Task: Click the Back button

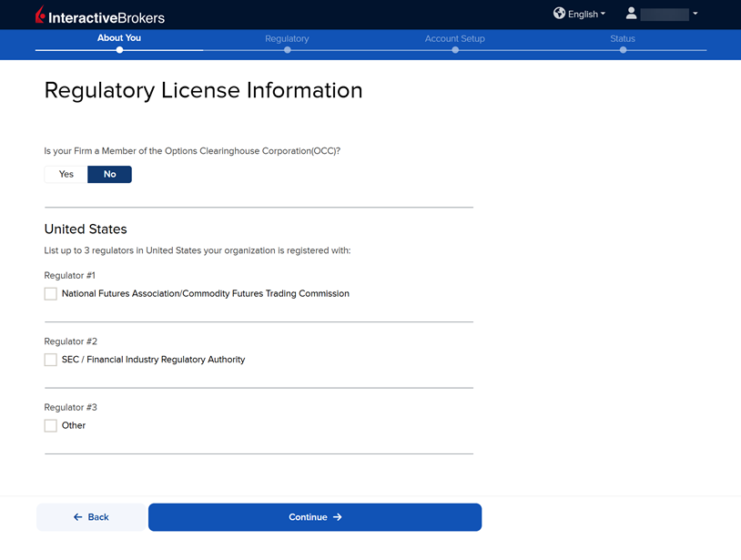Action: pyautogui.click(x=91, y=517)
